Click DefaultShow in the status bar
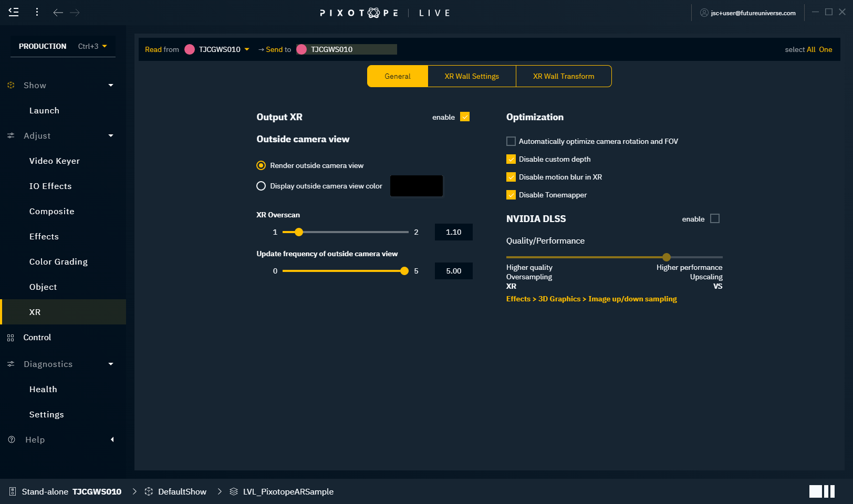This screenshot has width=853, height=504. click(x=182, y=491)
